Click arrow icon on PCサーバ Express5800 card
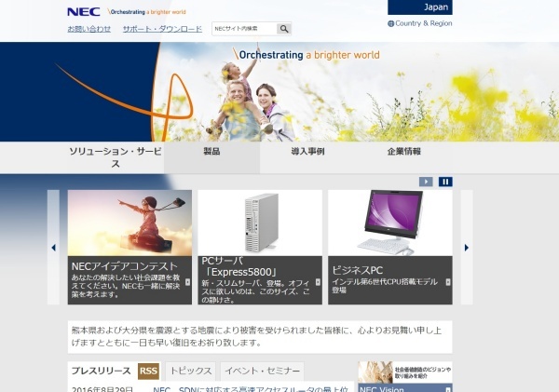559x392 pixels. pos(318,282)
